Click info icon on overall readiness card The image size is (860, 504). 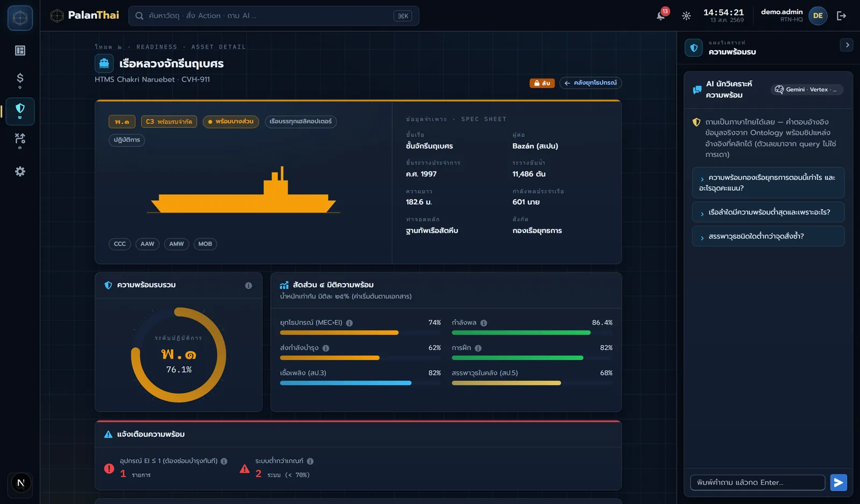248,285
